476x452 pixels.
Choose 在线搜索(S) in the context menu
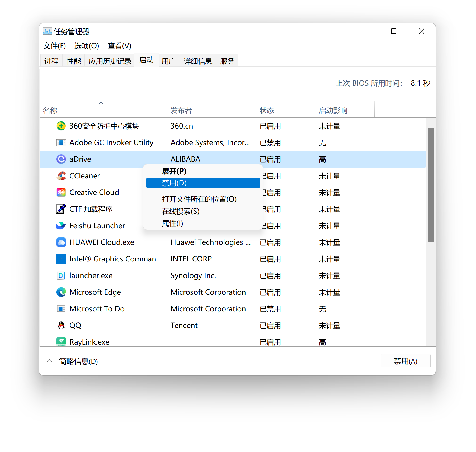pyautogui.click(x=203, y=211)
